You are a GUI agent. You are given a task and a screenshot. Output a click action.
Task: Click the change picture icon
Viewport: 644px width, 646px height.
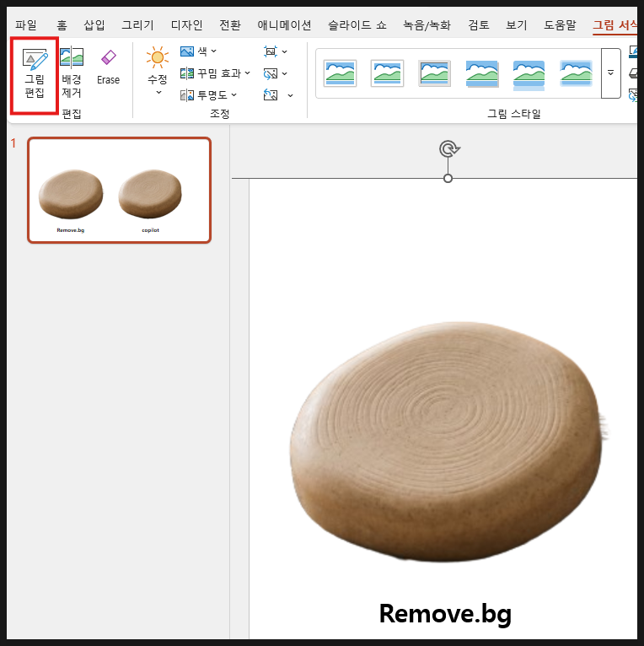pos(271,73)
